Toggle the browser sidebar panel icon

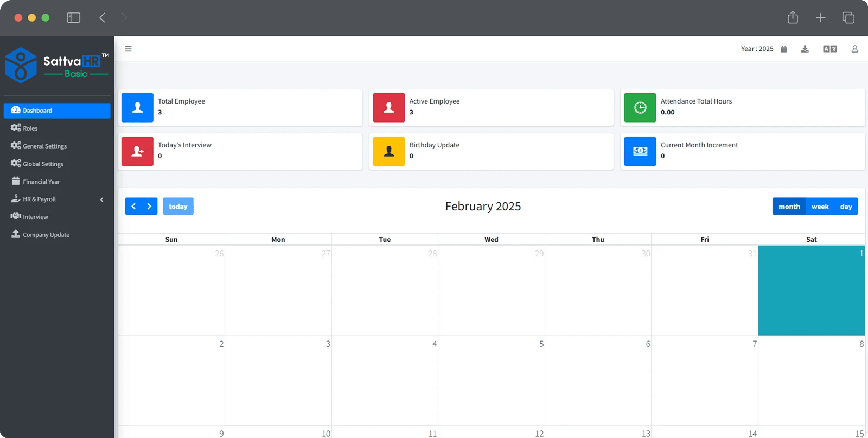pyautogui.click(x=73, y=18)
